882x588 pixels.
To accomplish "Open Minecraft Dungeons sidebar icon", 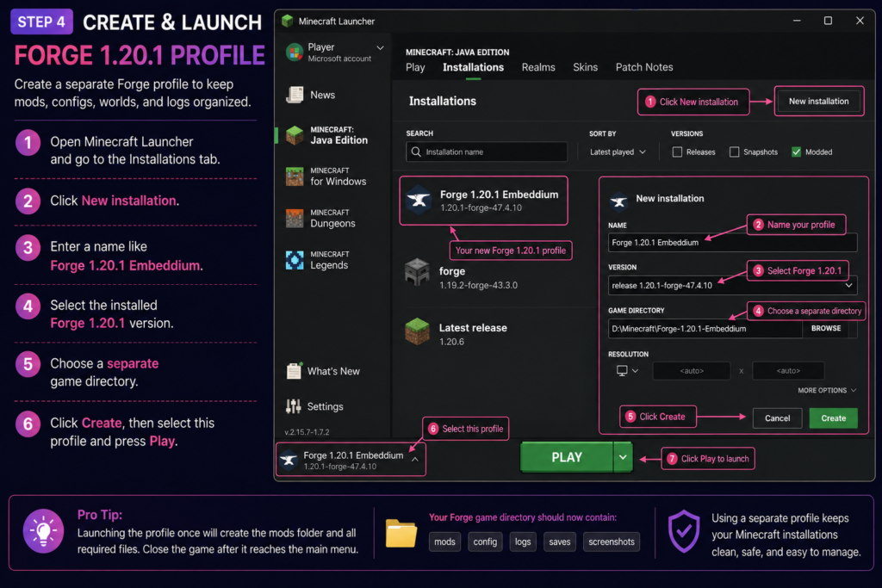I will click(x=295, y=218).
